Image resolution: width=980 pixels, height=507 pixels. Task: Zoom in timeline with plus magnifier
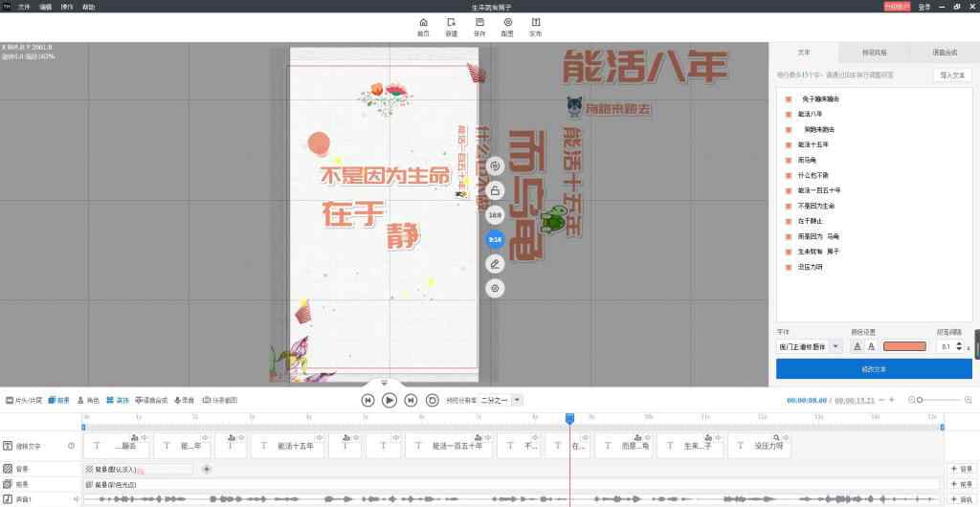(x=969, y=400)
